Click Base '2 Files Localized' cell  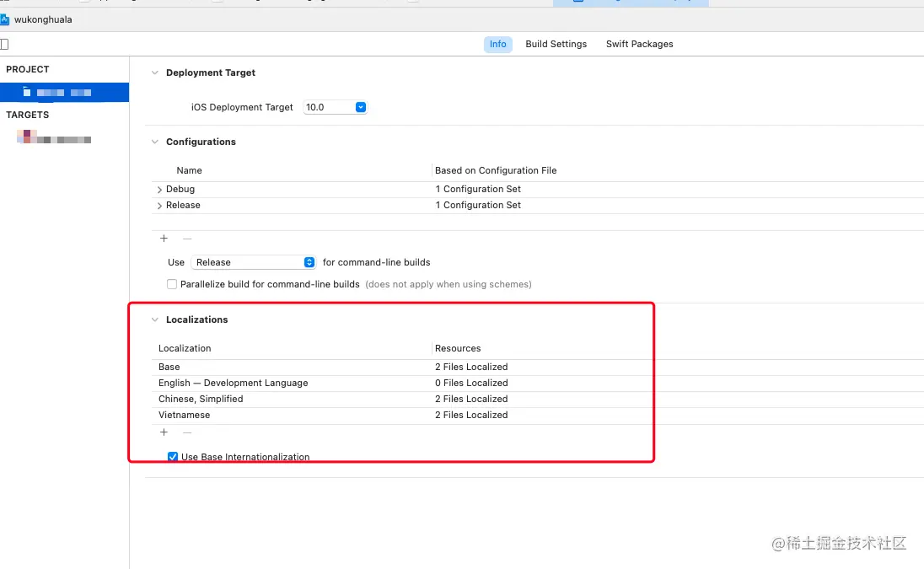[471, 367]
